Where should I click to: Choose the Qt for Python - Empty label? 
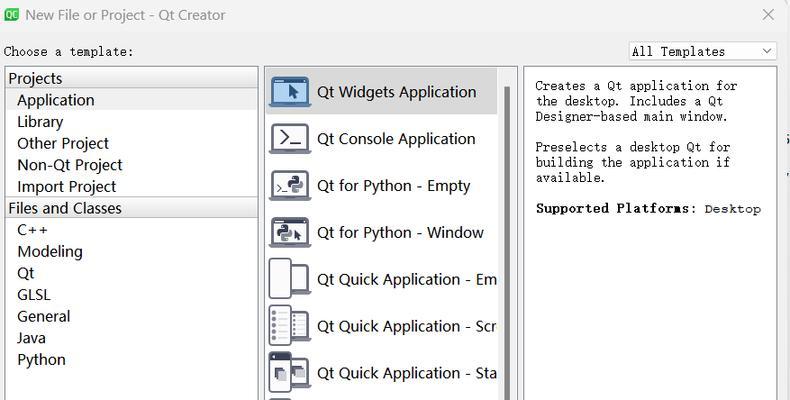pos(393,186)
